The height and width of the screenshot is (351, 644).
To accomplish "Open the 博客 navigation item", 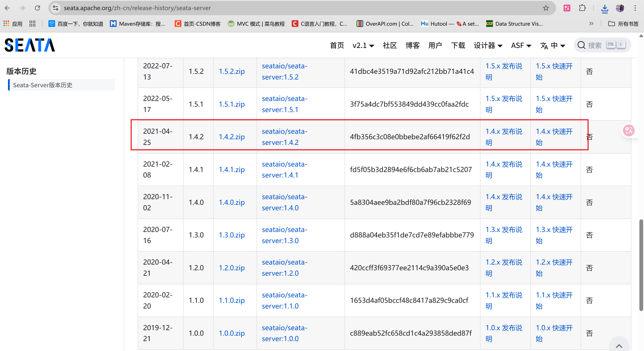I will pyautogui.click(x=412, y=45).
